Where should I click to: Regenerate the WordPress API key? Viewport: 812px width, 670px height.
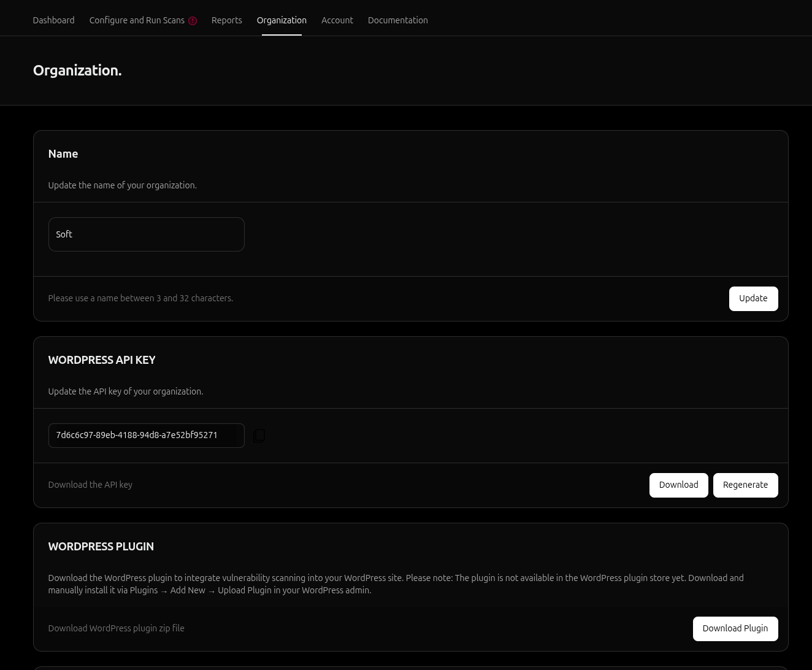(x=745, y=485)
